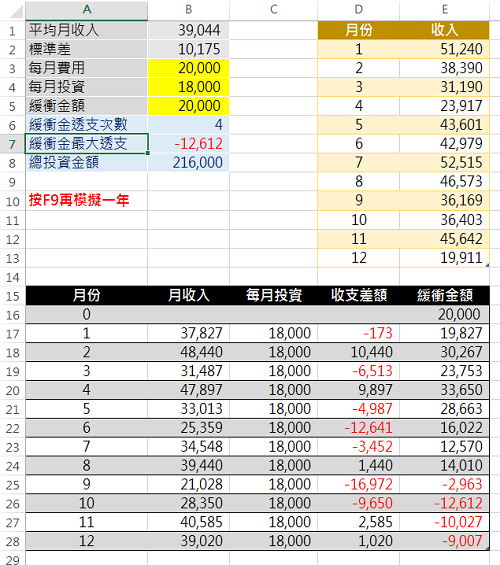500x565 pixels.
Task: Select yellow cell with 18,000
Action: click(188, 87)
